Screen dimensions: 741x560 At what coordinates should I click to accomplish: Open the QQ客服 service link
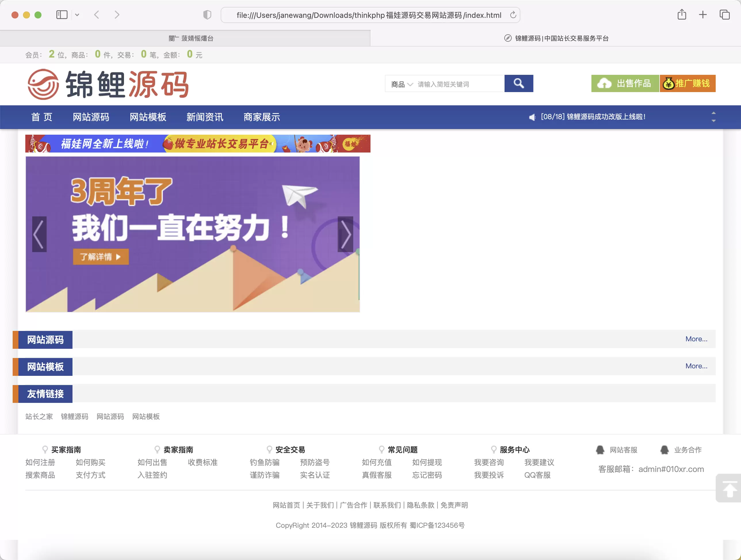538,475
